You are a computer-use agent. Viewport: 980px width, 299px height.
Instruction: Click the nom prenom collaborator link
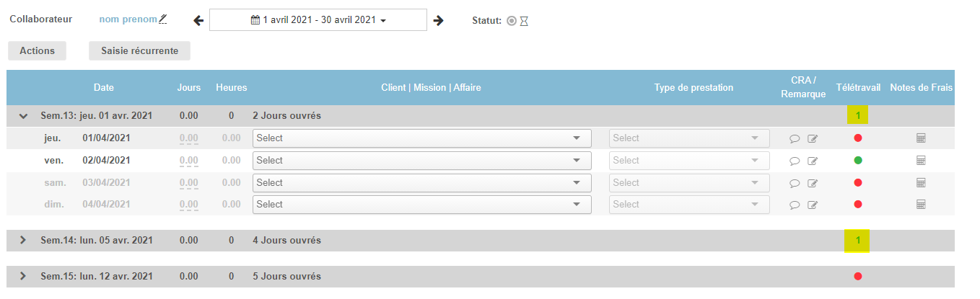pos(128,19)
